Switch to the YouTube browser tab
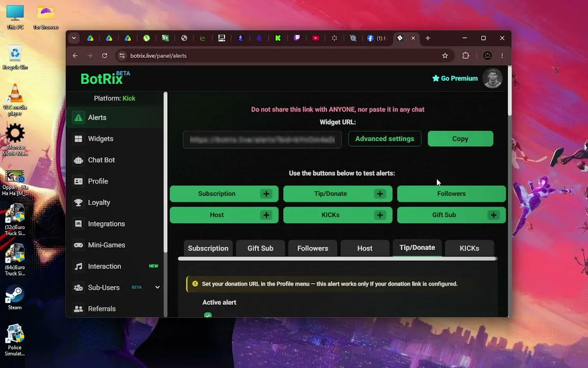This screenshot has height=368, width=588. [x=315, y=38]
